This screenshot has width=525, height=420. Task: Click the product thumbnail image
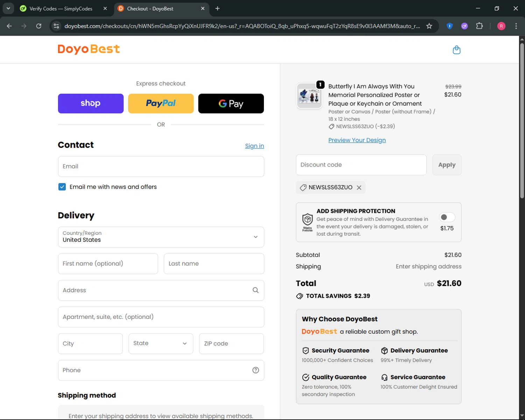(x=309, y=96)
